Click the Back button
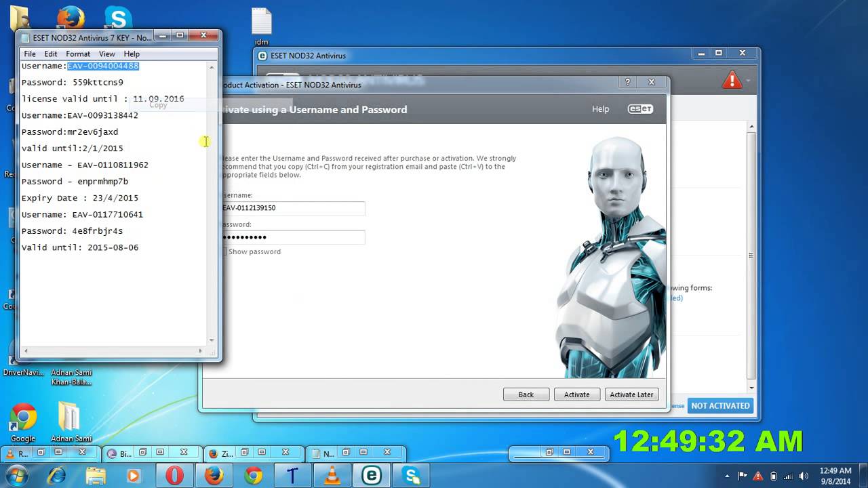 tap(526, 394)
